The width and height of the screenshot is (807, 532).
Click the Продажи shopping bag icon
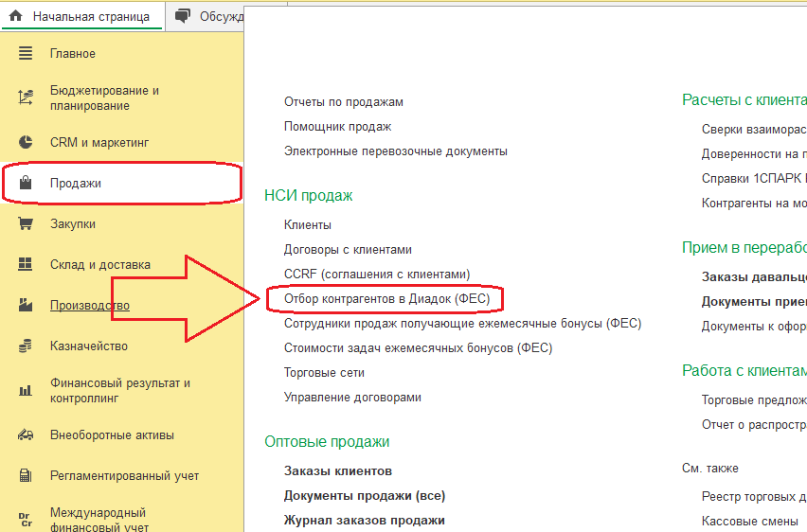point(26,183)
